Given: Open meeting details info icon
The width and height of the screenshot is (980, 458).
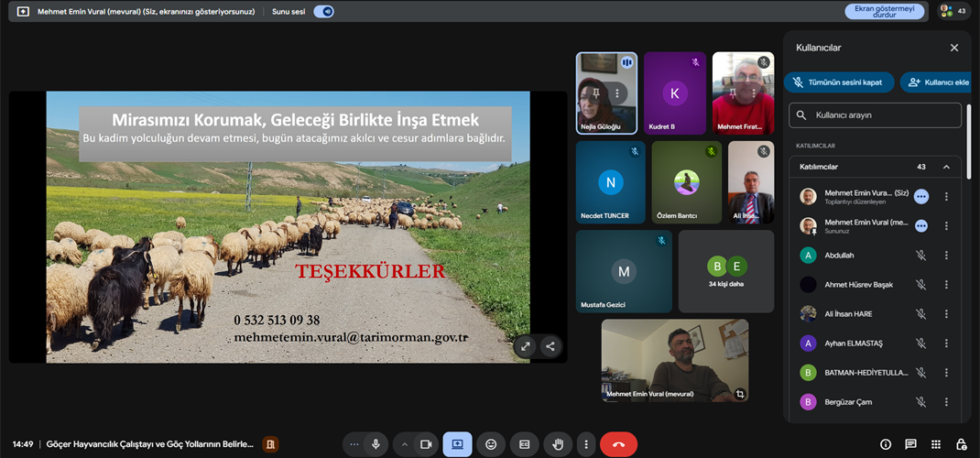Looking at the screenshot, I should 886,444.
